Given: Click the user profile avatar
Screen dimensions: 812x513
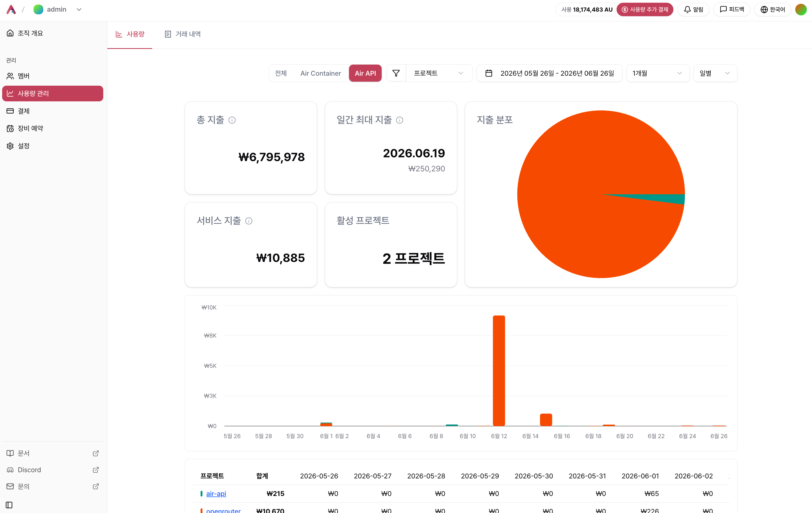Looking at the screenshot, I should [x=801, y=9].
